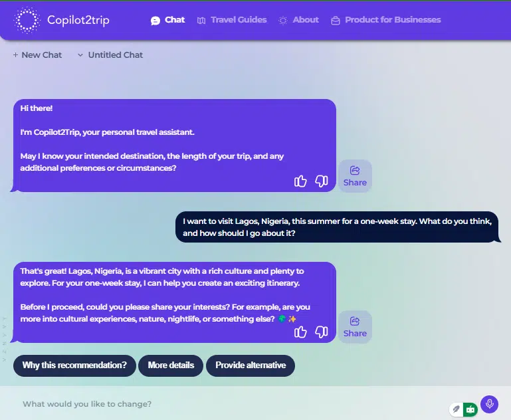Thumbs down the Lagos itinerary reply

pos(322,332)
